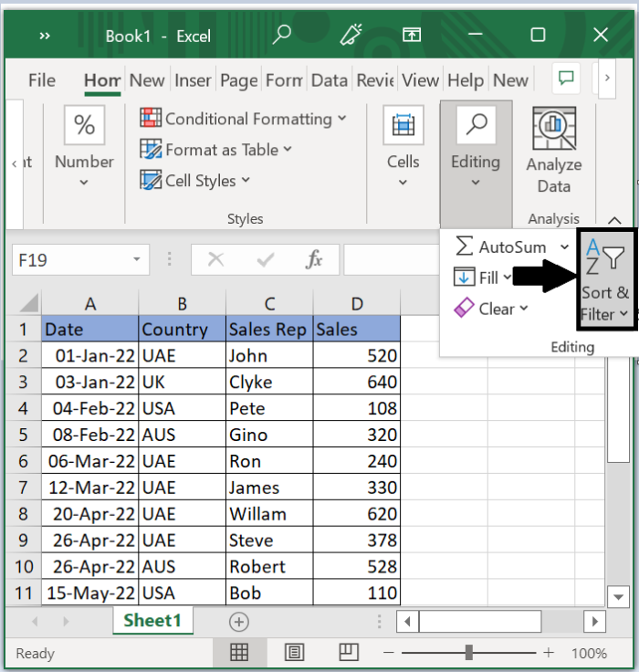Switch to the Insert tab

pyautogui.click(x=193, y=80)
